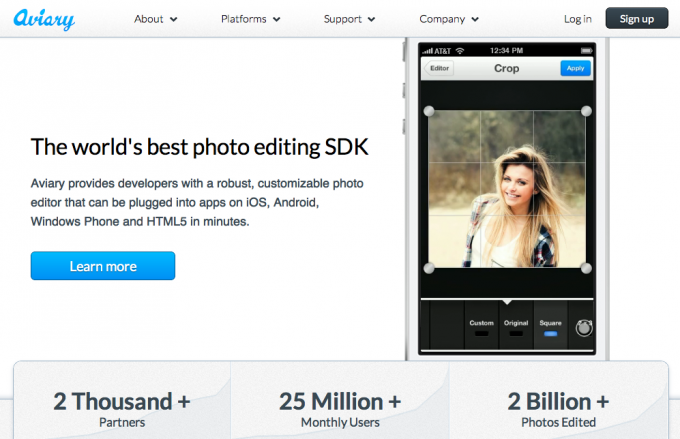Click the paragraph starting 'Aviary provides developers'

(197, 203)
